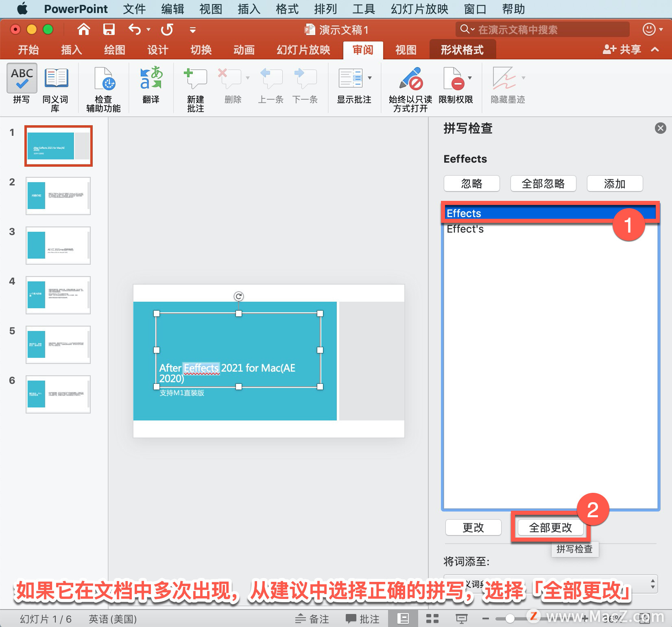Expand the Restrict Permissions dropdown arrow
The height and width of the screenshot is (627, 672).
pos(470,78)
